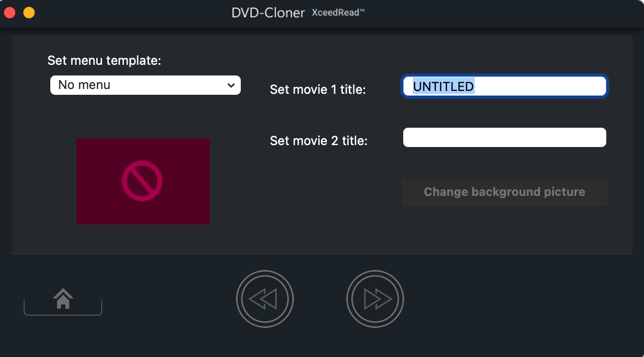Click the Set movie 2 title label
Screen dimensions: 644x357
click(319, 141)
